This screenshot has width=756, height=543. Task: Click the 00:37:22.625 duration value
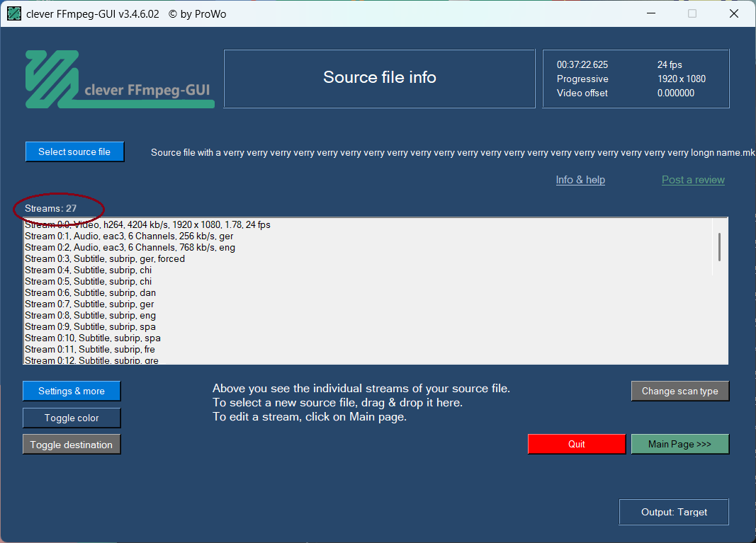click(x=582, y=64)
